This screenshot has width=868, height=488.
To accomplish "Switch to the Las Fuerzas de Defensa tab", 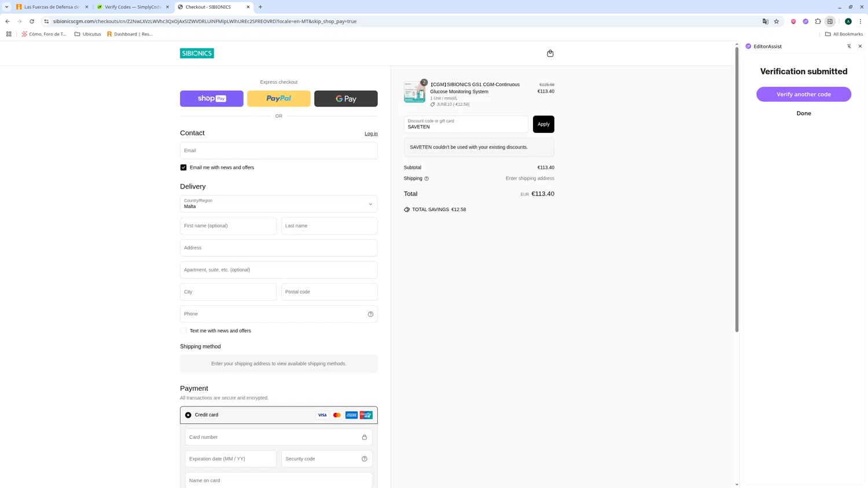I will pos(52,7).
